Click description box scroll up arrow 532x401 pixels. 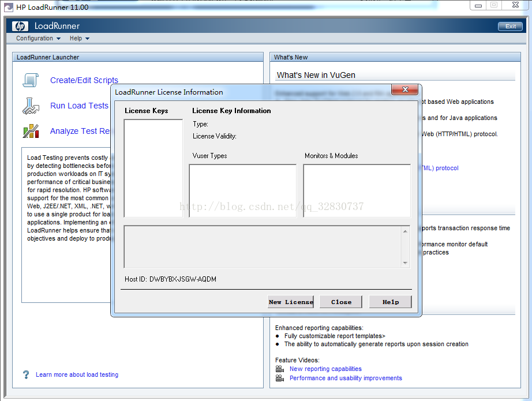coord(405,231)
